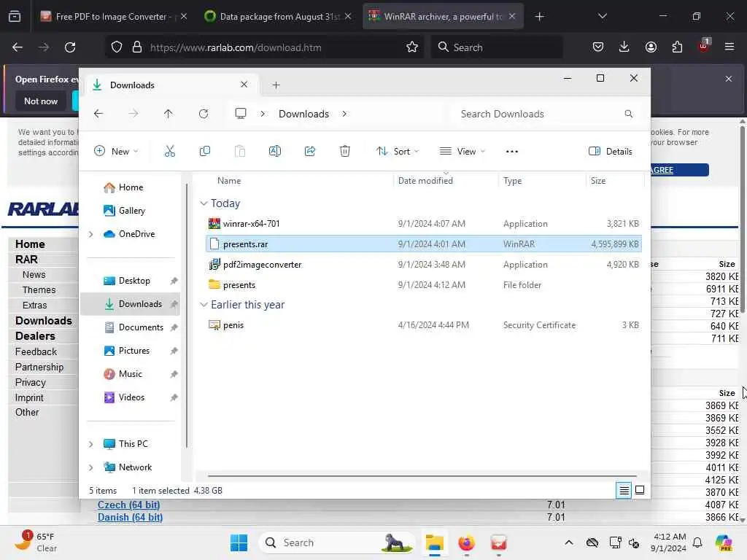Switch to Data package from August tab
Image resolution: width=747 pixels, height=560 pixels.
[x=278, y=16]
